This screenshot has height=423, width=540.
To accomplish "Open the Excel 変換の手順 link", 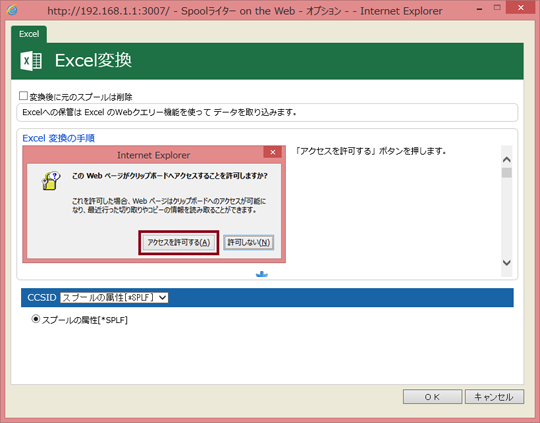I will (59, 138).
